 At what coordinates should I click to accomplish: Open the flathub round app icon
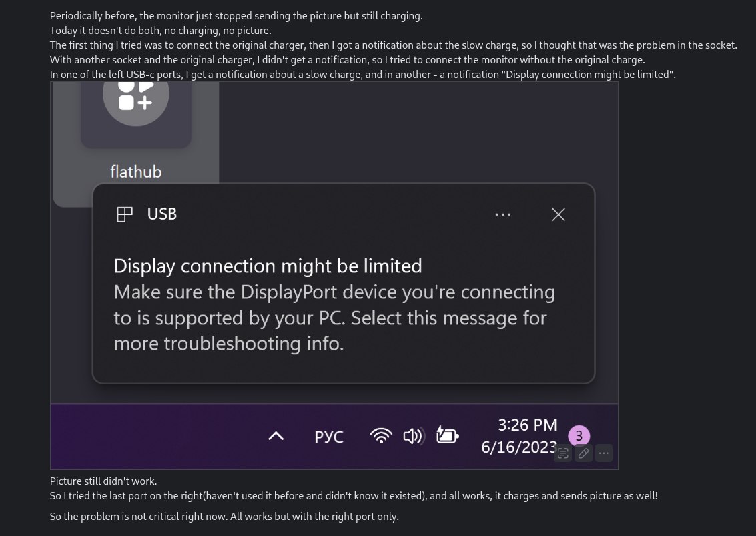point(135,95)
